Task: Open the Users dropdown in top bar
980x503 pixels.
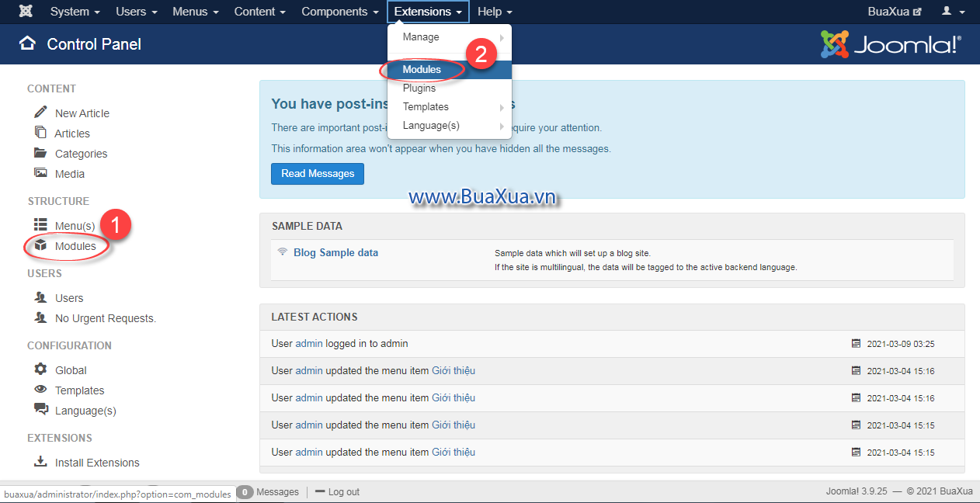Action: click(137, 12)
